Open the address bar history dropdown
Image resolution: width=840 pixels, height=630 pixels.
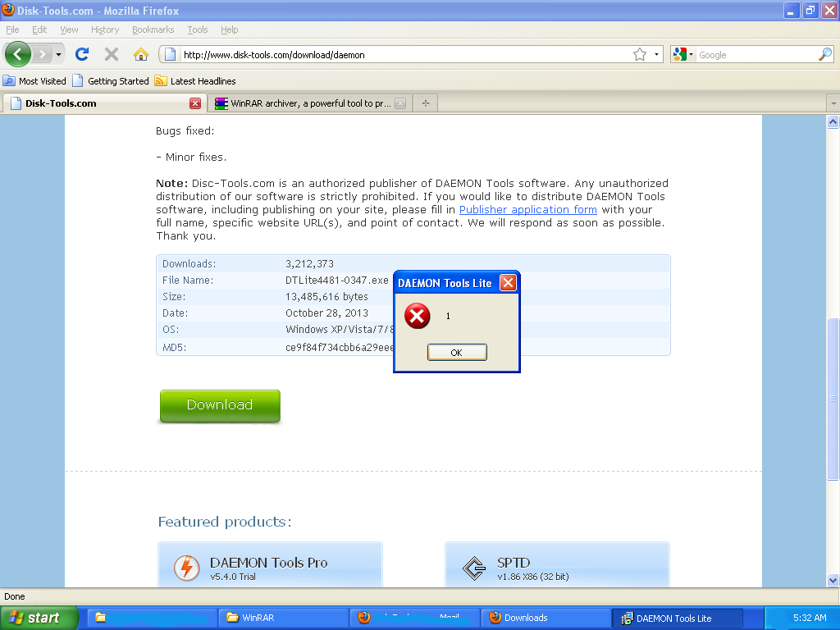click(657, 54)
